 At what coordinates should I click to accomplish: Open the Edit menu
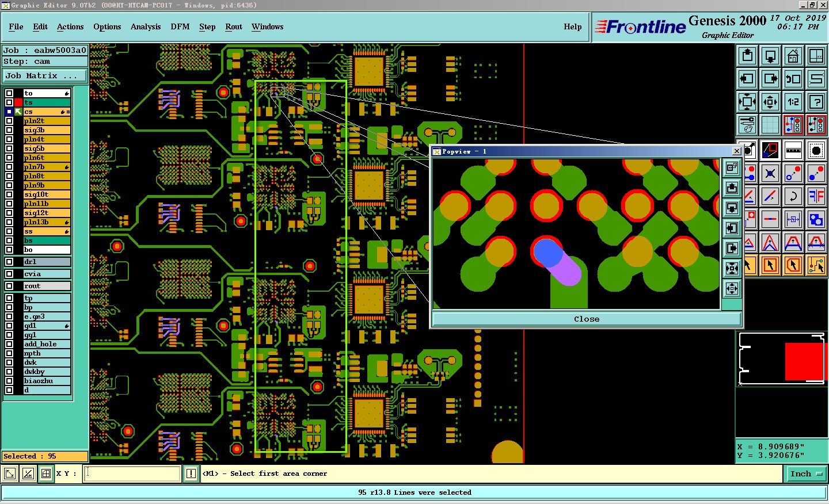(x=40, y=27)
